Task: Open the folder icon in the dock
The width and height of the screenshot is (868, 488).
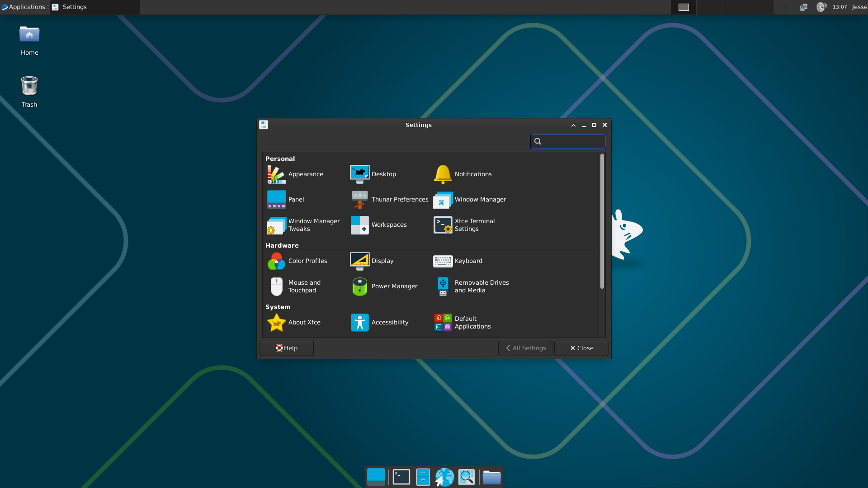Action: tap(492, 477)
